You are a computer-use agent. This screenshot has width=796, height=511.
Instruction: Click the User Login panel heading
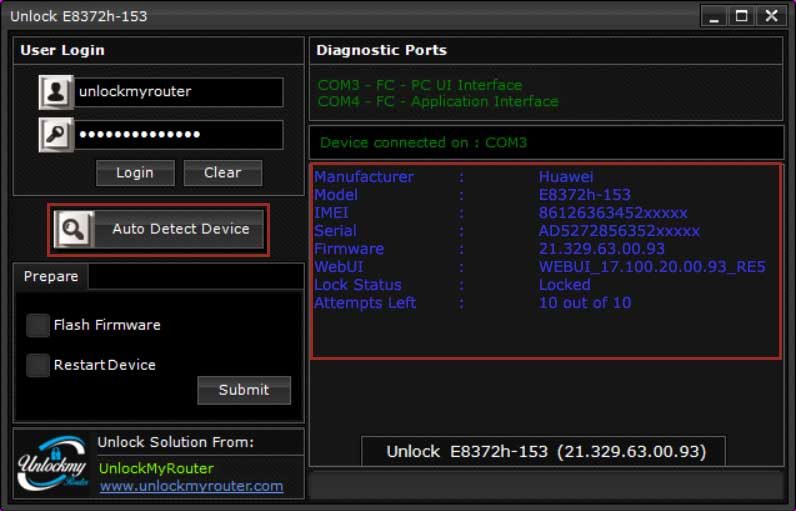[x=62, y=50]
